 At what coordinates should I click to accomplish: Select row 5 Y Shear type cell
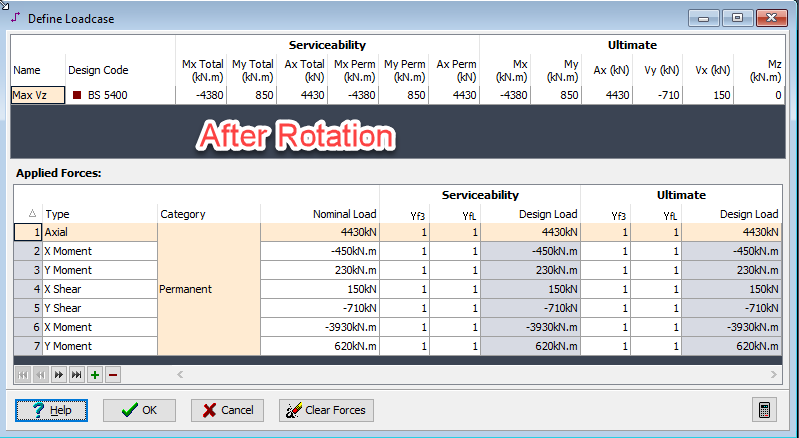coord(100,308)
